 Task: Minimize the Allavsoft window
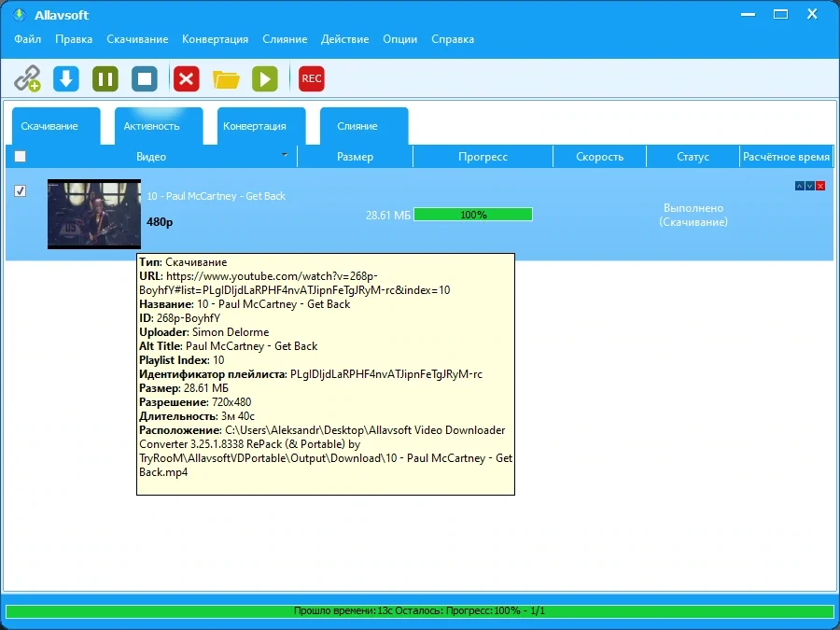[x=748, y=14]
